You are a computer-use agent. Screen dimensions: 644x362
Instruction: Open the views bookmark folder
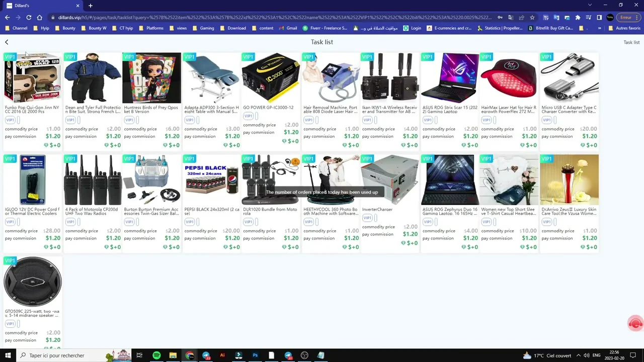tap(178, 28)
